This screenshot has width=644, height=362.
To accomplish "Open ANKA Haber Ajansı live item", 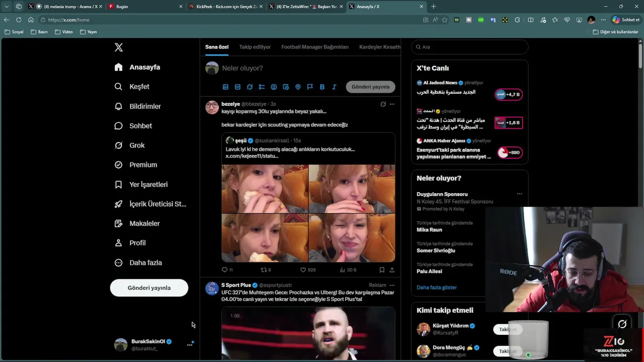I will [469, 150].
